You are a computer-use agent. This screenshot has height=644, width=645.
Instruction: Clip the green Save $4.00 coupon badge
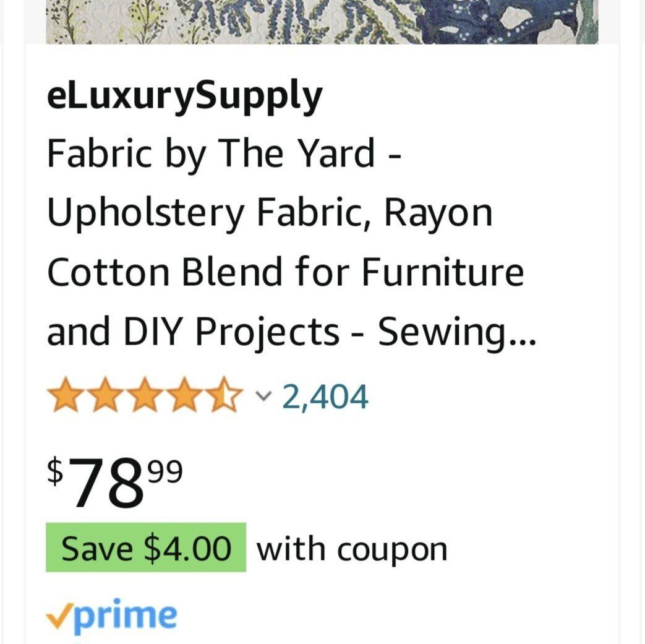pyautogui.click(x=146, y=548)
